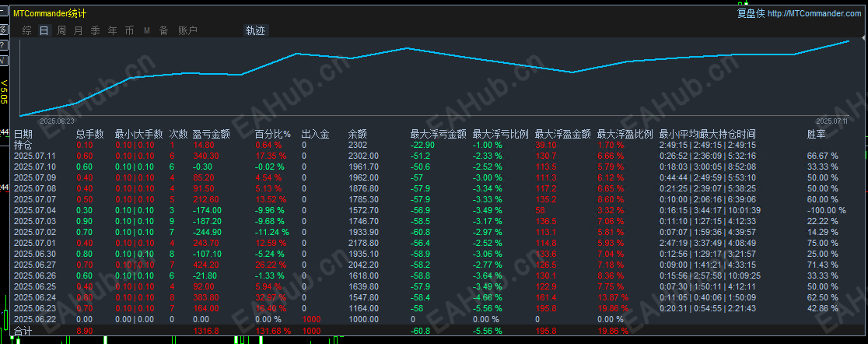The height and width of the screenshot is (344, 868).
Task: Click the 次数 column header
Action: click(178, 134)
